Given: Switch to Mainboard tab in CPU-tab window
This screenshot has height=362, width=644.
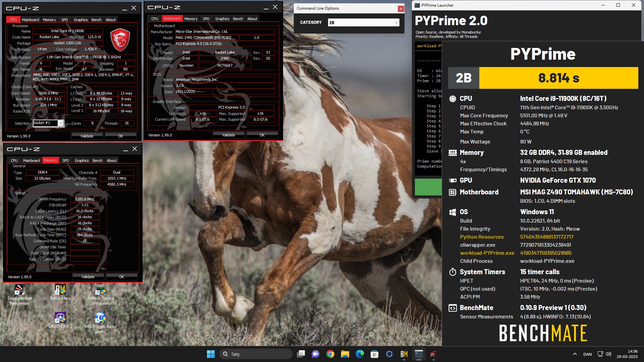Looking at the screenshot, I should click(x=31, y=20).
